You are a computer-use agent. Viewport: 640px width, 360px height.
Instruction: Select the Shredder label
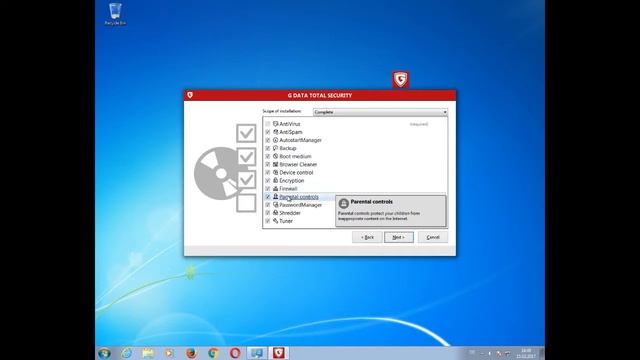pos(290,213)
